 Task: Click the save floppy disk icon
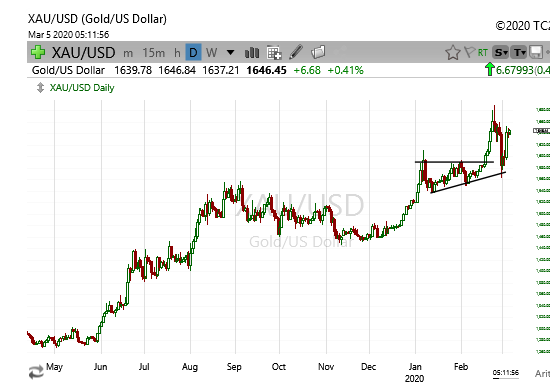pos(536,53)
